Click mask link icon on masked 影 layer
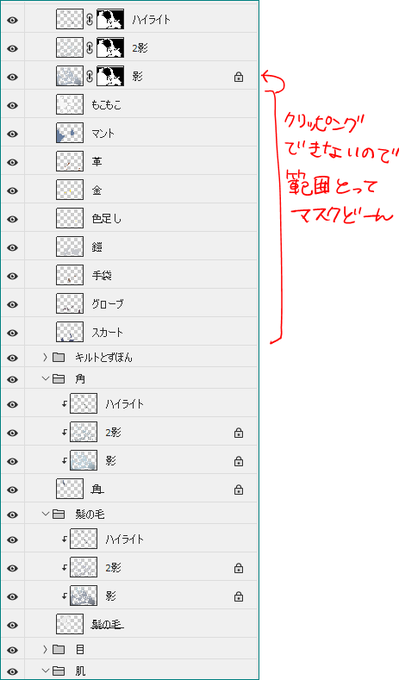 click(x=90, y=77)
